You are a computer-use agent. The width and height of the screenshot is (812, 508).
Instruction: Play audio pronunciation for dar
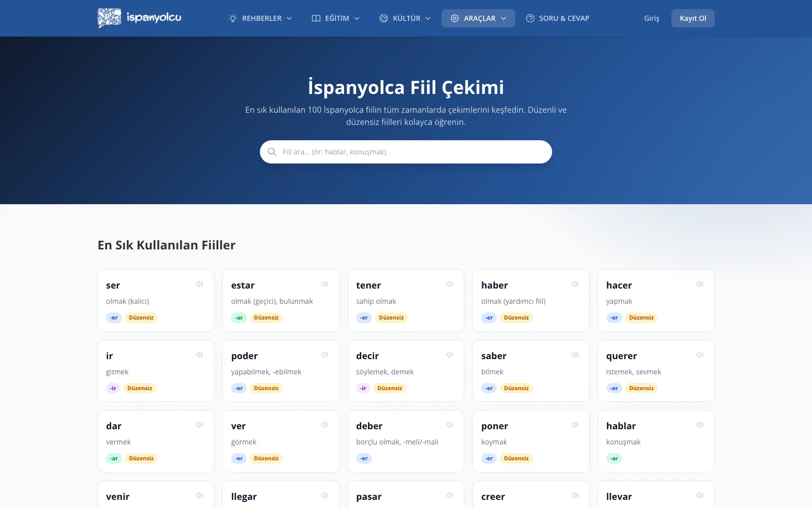pyautogui.click(x=199, y=425)
